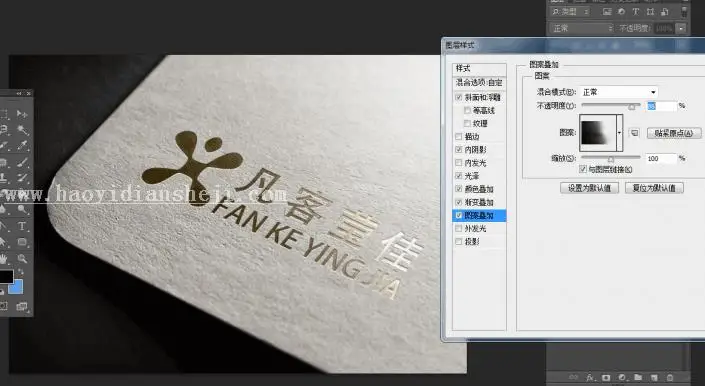Screen dimensions: 705x386
Task: Select the Magic Wand tool
Action: point(22,130)
